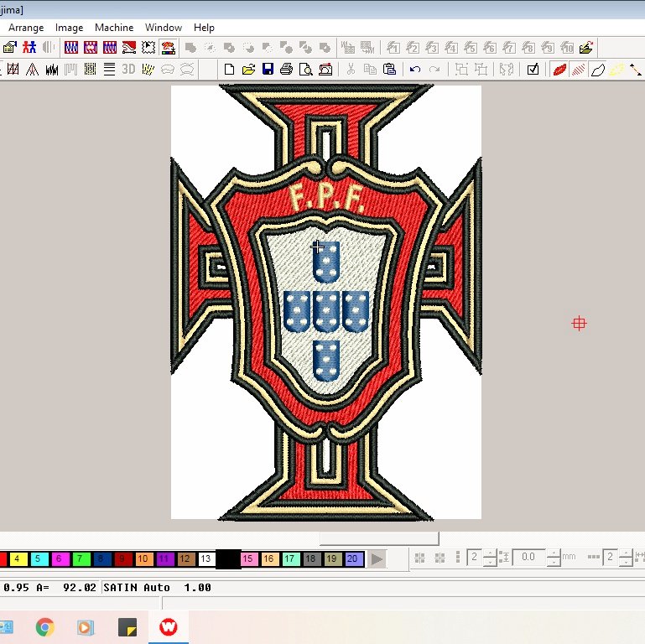Select the diagonal measure line tool
The height and width of the screenshot is (644, 645).
(636, 69)
